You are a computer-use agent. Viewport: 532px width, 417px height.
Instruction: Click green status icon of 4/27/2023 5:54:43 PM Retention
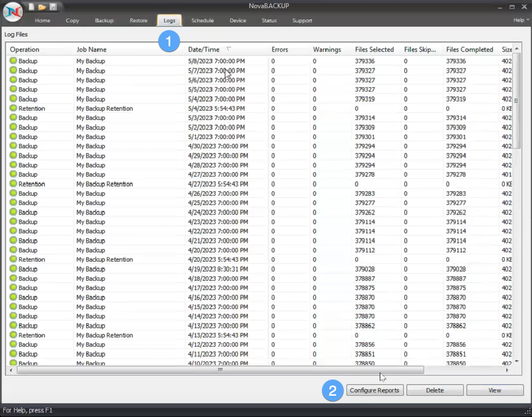click(x=13, y=184)
